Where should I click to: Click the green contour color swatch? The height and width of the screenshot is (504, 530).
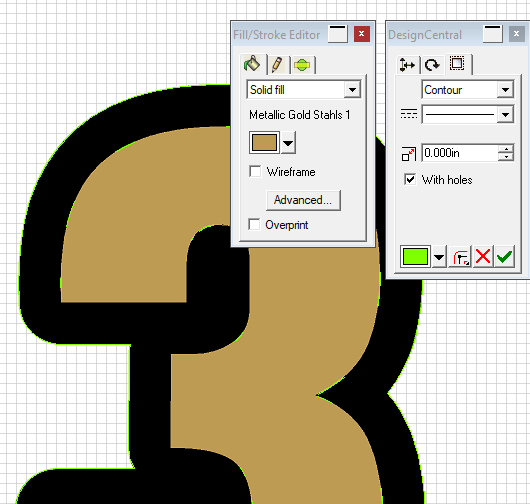tap(415, 256)
